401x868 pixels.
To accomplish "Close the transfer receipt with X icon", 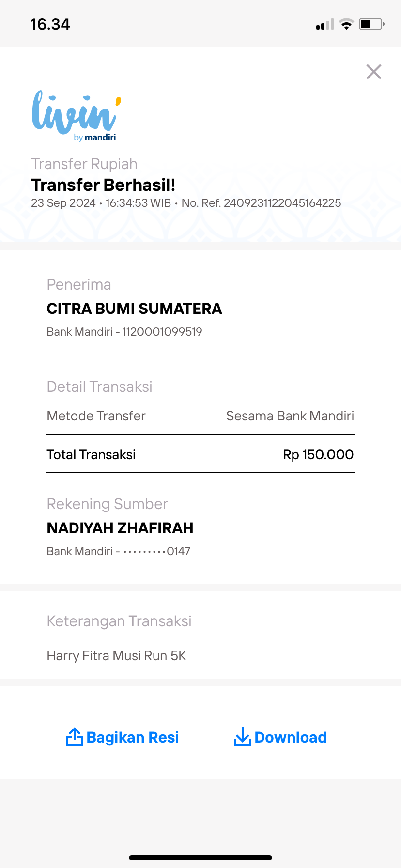I will 374,72.
